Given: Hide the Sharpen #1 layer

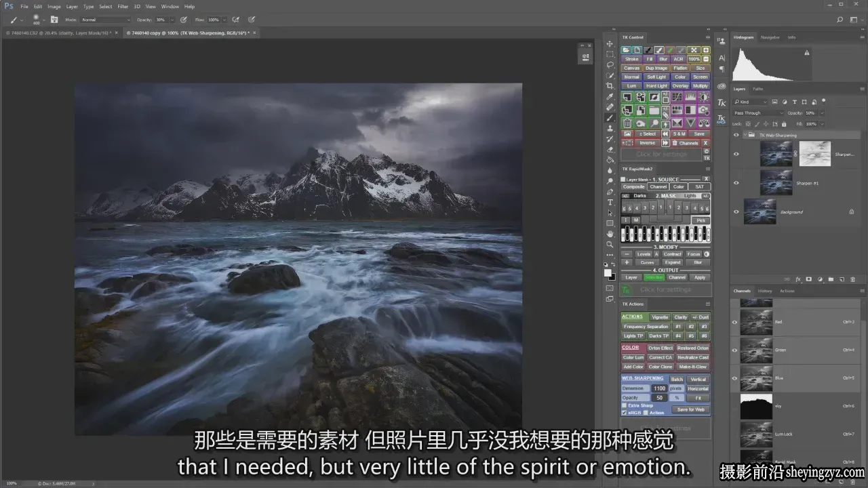Looking at the screenshot, I should [736, 182].
